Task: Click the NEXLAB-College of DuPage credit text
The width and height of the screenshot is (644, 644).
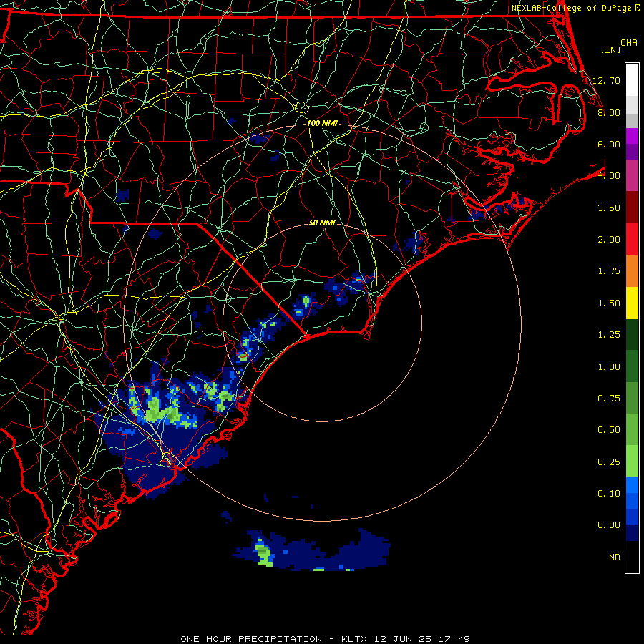Action: (x=572, y=8)
